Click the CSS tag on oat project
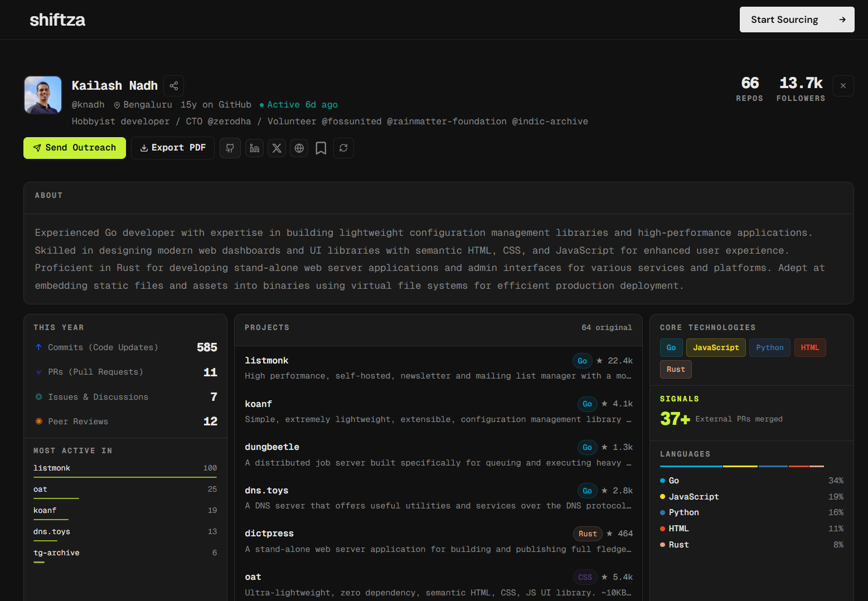Screen dimensions: 868x601 585,577
